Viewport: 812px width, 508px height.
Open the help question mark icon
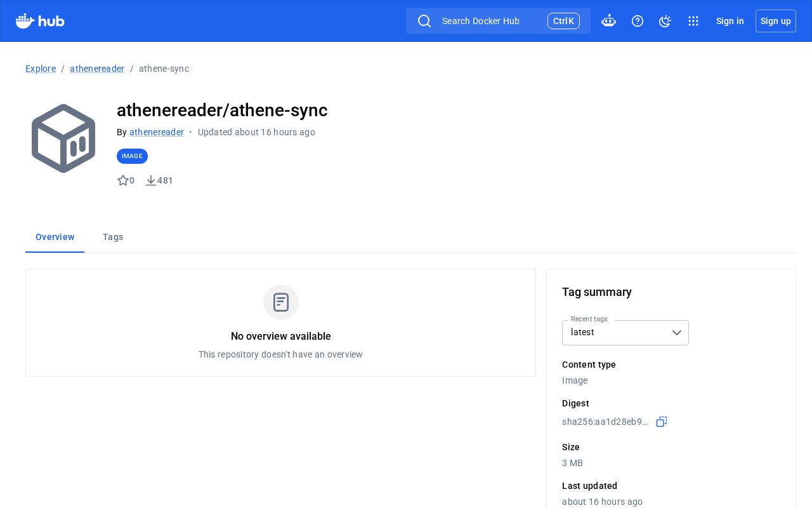click(638, 21)
